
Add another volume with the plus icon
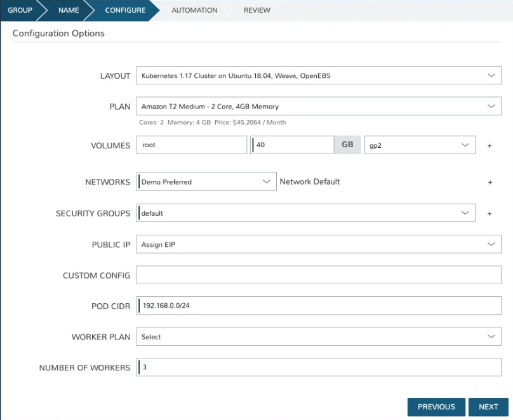[x=490, y=145]
